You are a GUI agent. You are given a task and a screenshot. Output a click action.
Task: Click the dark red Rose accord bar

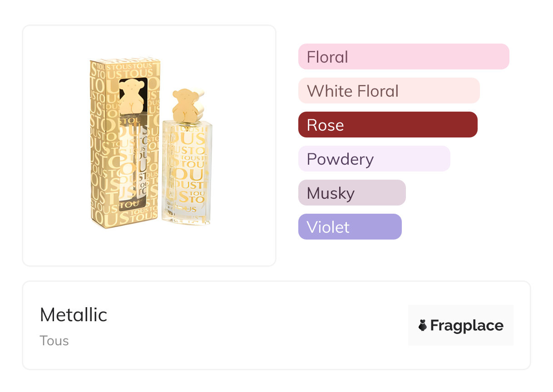(387, 125)
